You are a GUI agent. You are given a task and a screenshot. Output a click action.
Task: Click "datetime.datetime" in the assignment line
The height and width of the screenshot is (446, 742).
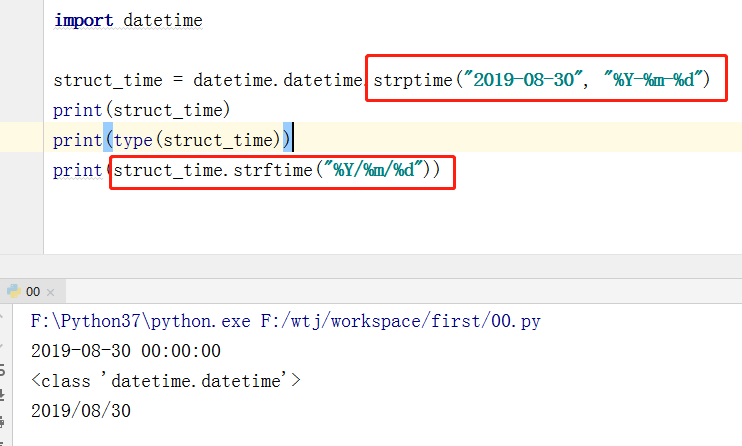pyautogui.click(x=278, y=80)
